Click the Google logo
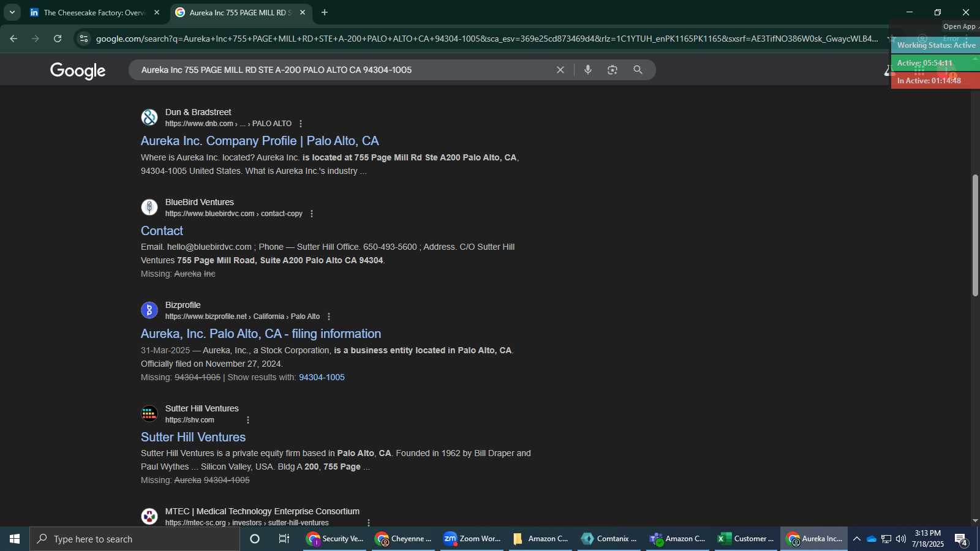Screen dimensions: 980x551 point(78,70)
